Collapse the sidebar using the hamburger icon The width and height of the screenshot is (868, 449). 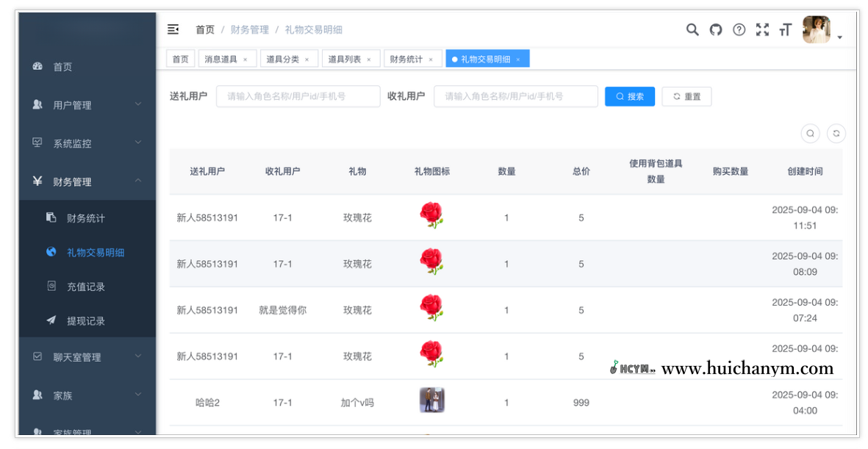tap(173, 29)
